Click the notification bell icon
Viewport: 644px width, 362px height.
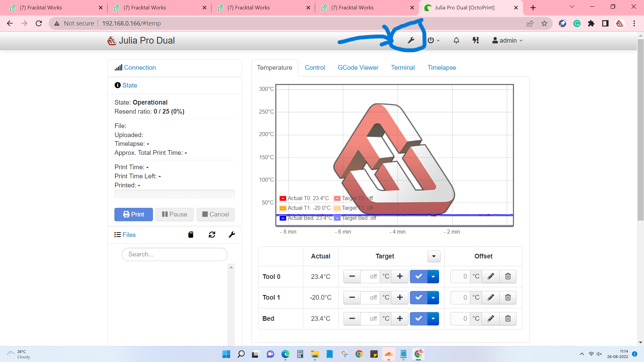pyautogui.click(x=456, y=41)
